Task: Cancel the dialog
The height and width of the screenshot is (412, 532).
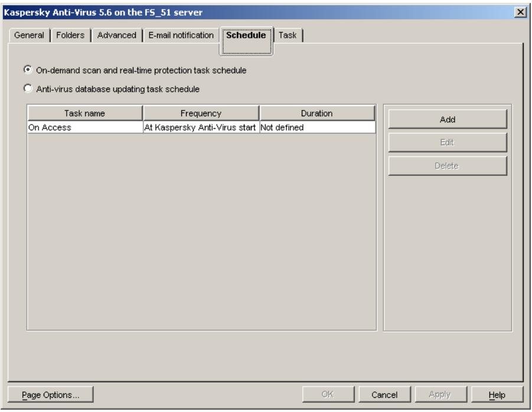Action: tap(384, 395)
